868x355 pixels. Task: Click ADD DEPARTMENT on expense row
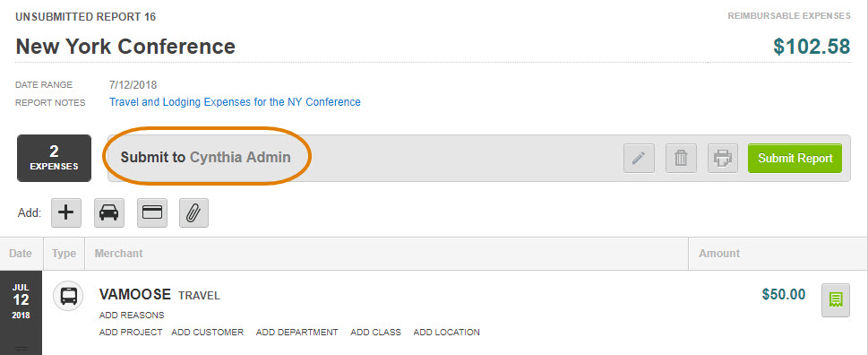[296, 333]
